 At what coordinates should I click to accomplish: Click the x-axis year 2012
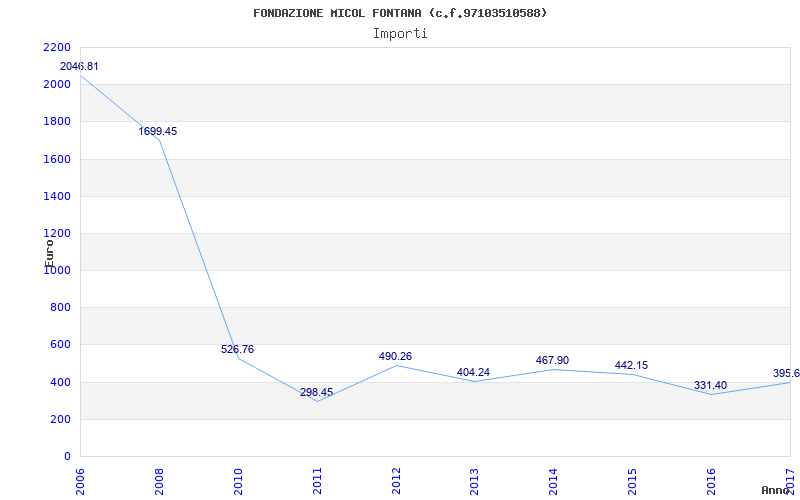point(396,481)
